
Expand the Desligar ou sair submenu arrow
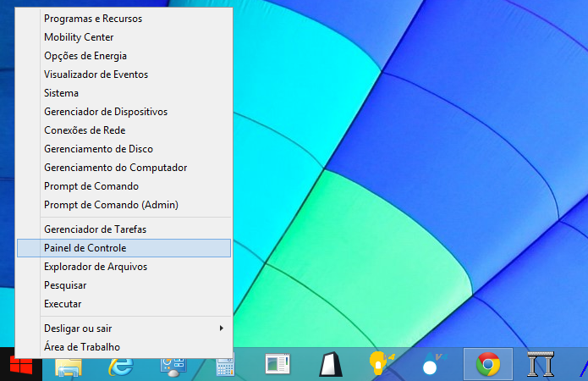tap(222, 329)
